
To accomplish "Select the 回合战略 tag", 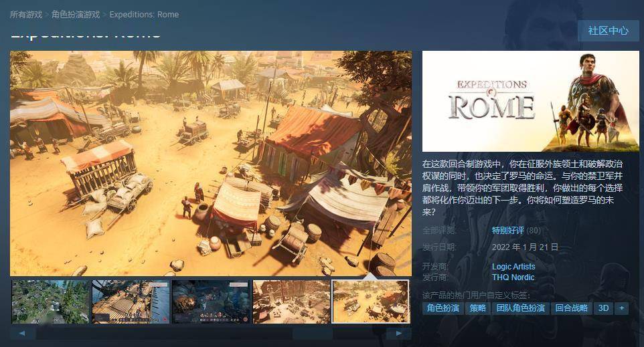I will point(571,308).
